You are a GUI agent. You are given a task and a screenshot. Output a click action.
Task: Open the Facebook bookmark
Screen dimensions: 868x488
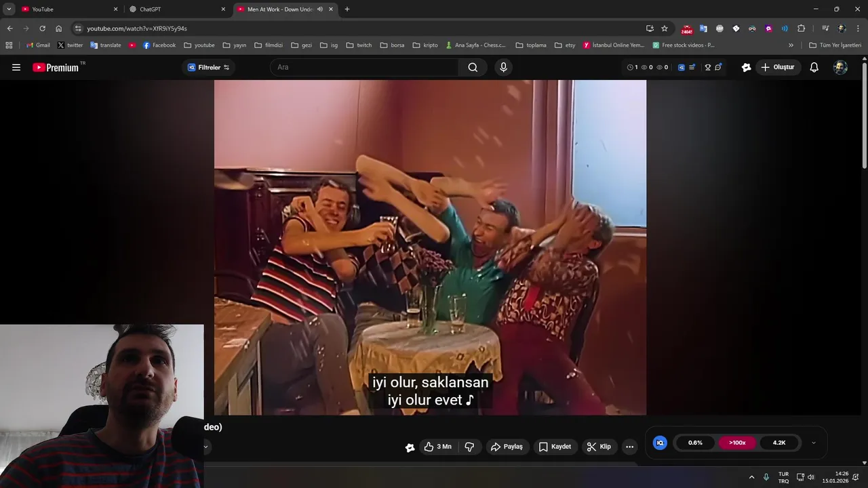tap(159, 45)
